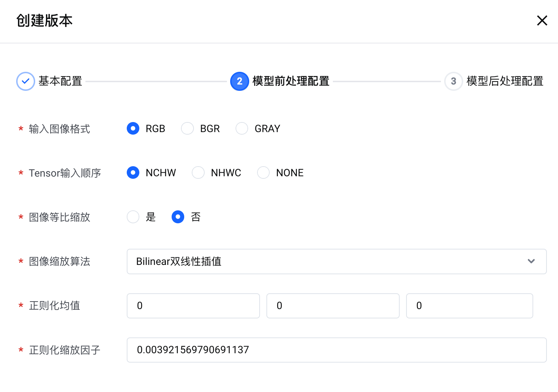558x392 pixels.
Task: Click the 正则化缩放因子 field label
Action: pos(65,350)
